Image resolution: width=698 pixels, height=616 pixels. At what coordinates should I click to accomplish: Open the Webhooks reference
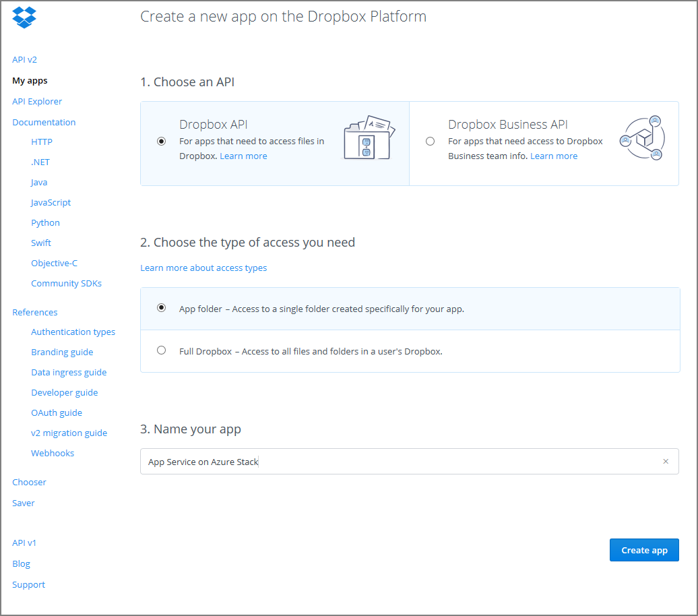pyautogui.click(x=53, y=453)
